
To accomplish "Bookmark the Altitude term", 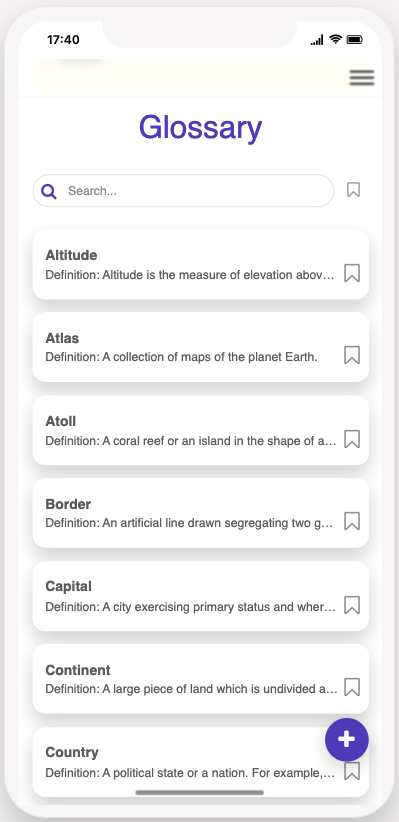I will point(352,273).
